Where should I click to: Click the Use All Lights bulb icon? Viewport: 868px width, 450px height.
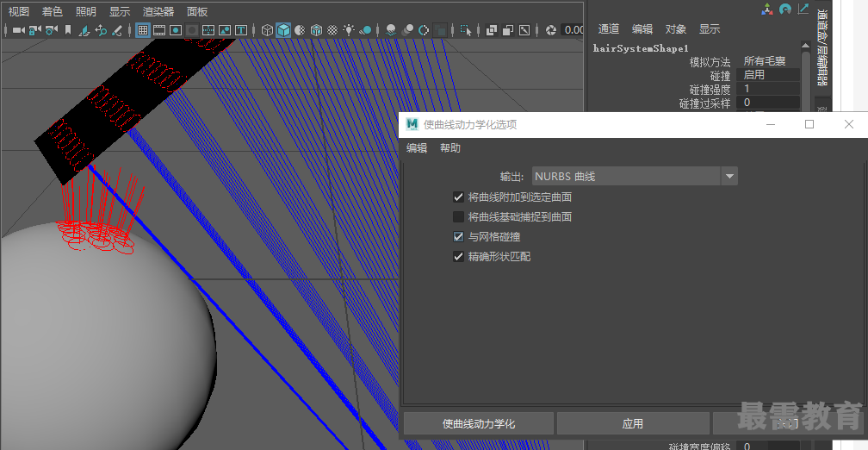click(x=349, y=30)
